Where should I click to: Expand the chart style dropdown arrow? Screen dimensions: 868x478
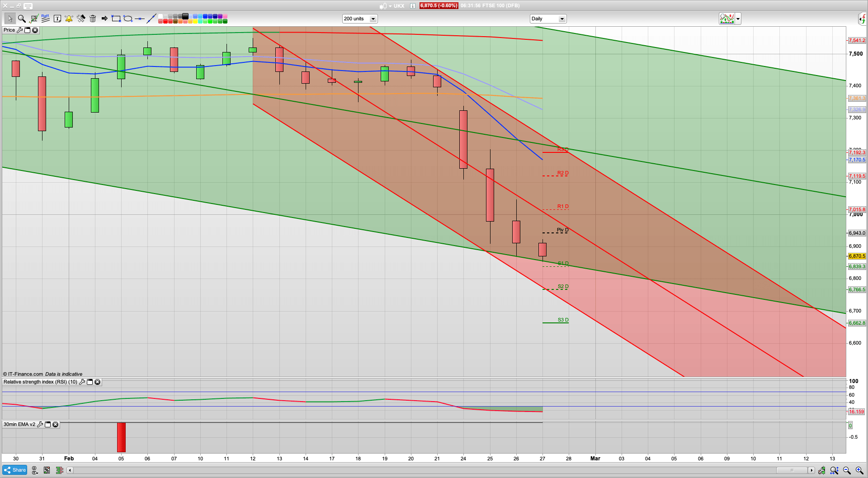click(738, 19)
